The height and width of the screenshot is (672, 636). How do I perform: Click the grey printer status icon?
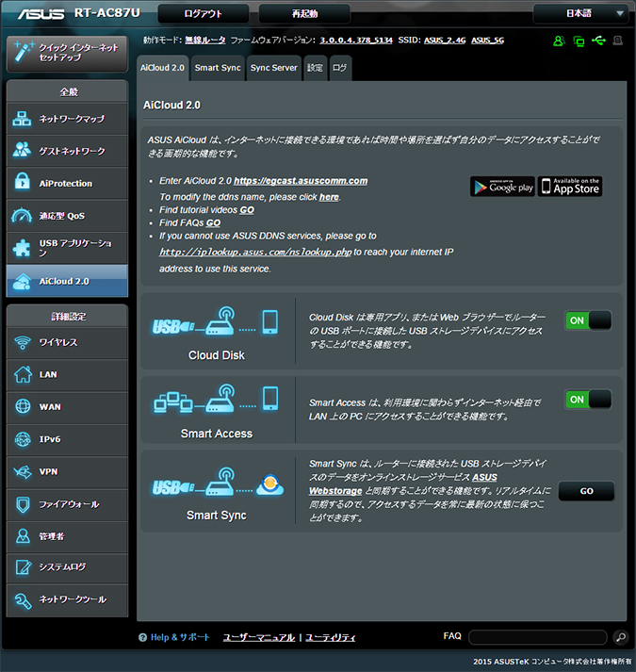(x=617, y=41)
